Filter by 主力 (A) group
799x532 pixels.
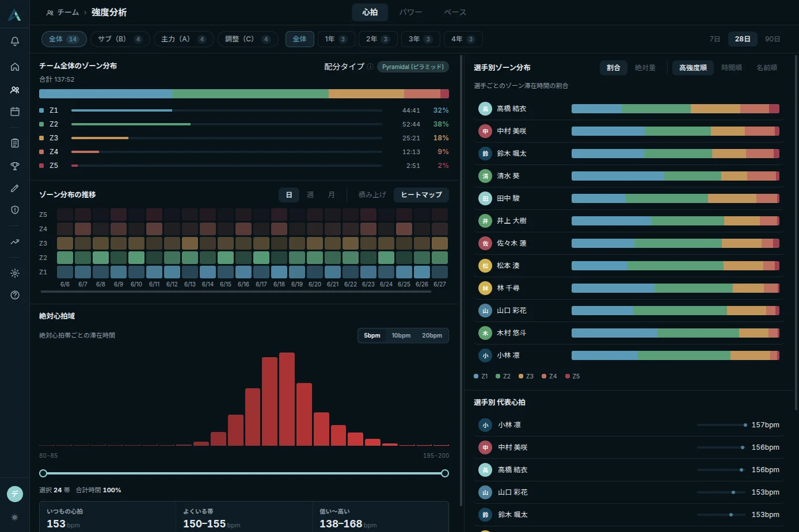184,39
